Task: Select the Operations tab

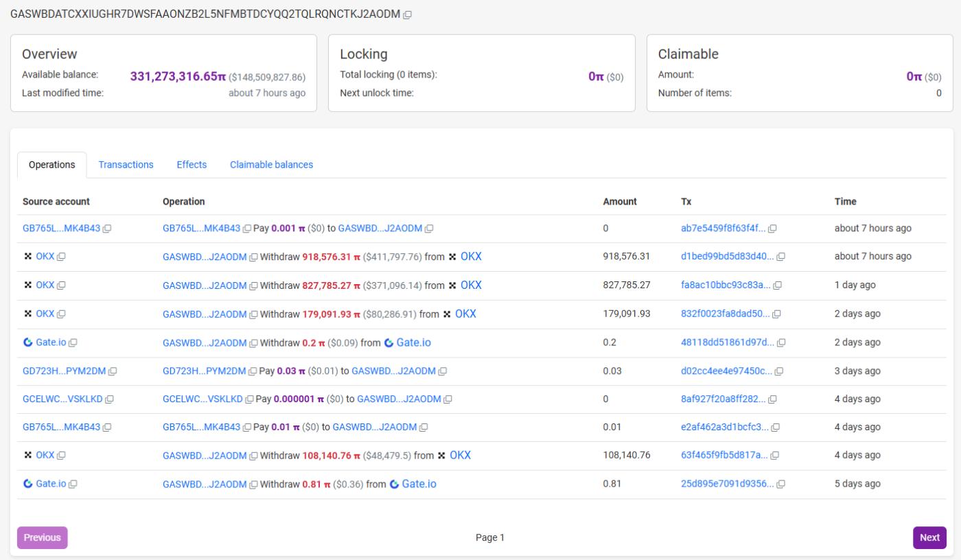Action: coord(51,165)
